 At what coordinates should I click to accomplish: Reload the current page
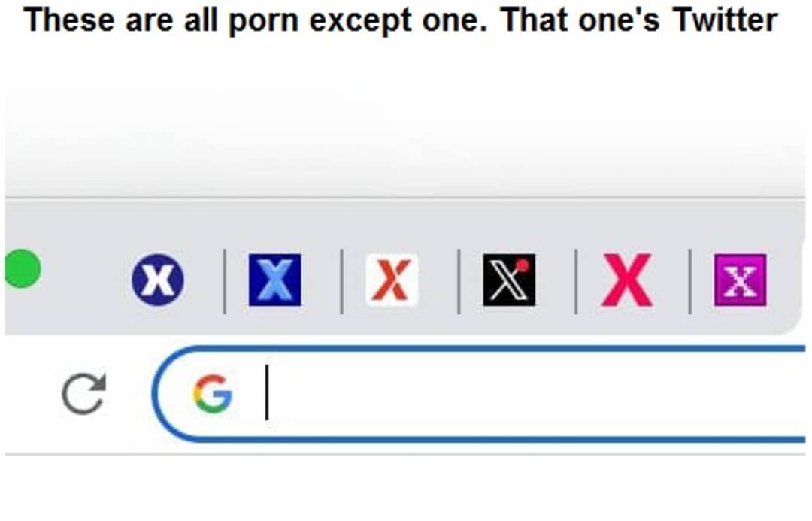pyautogui.click(x=84, y=393)
